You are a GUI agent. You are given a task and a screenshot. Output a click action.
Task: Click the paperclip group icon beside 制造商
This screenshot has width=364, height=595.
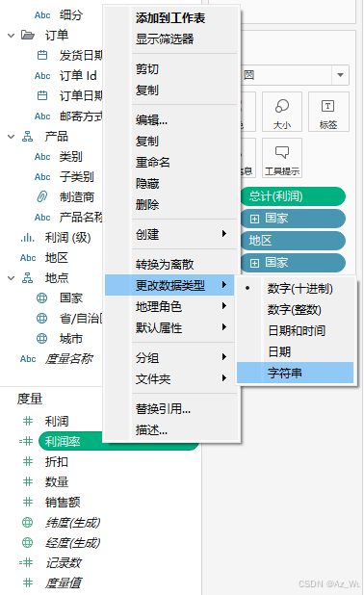pos(41,197)
